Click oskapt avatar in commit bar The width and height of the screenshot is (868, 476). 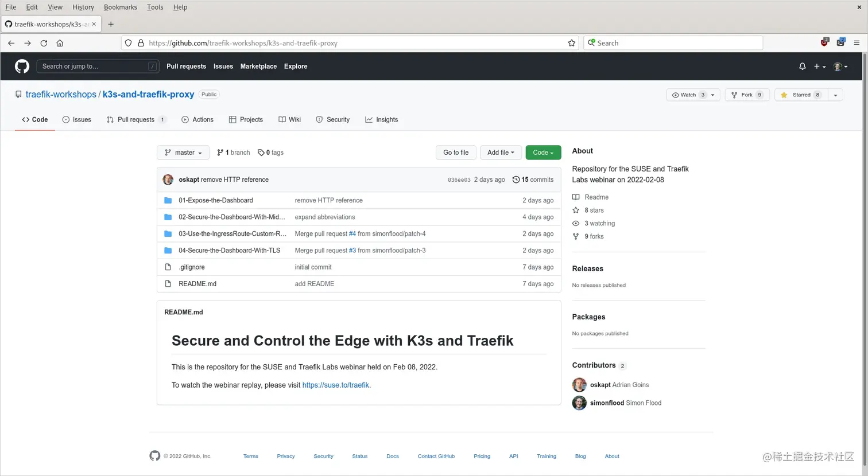[168, 180]
